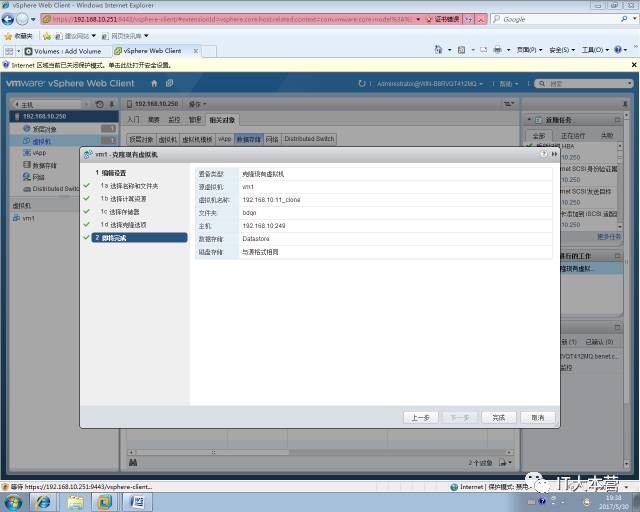Screen dimensions: 640x512
Task: Click the 取消 cancel button in wizard
Action: (538, 418)
